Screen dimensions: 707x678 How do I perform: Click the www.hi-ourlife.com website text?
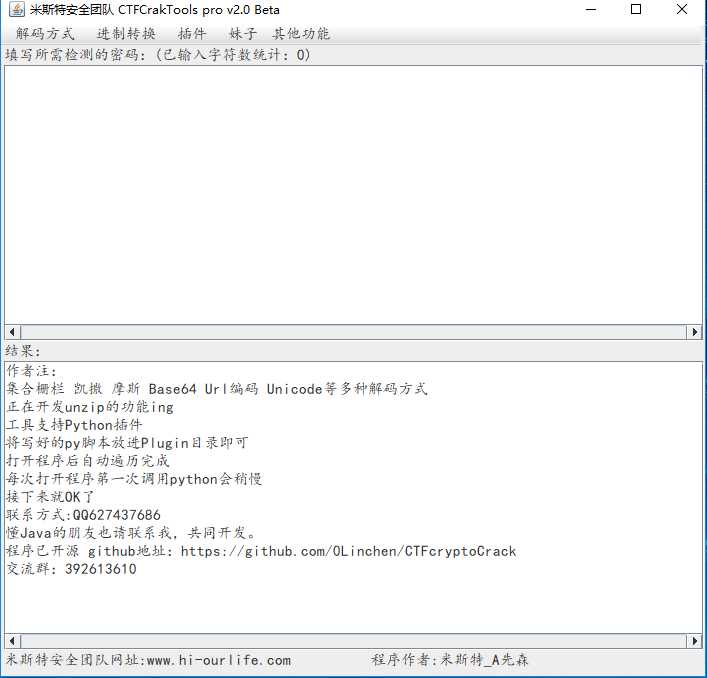(x=219, y=660)
